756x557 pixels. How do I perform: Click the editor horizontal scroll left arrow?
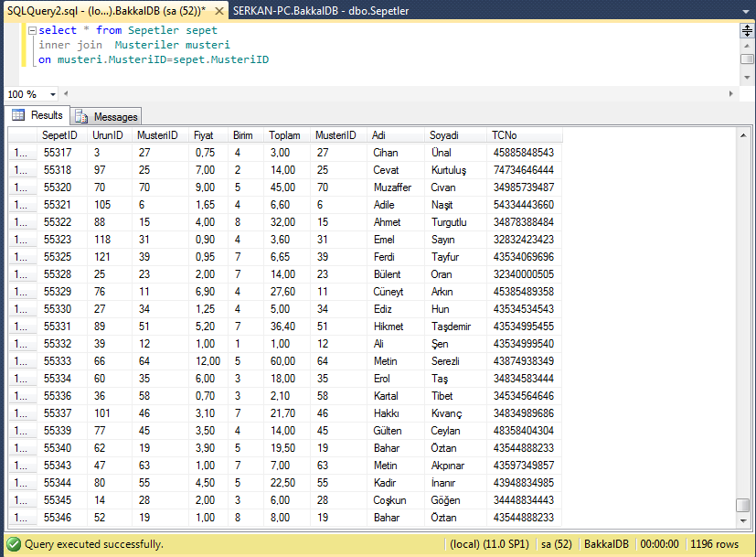click(66, 93)
